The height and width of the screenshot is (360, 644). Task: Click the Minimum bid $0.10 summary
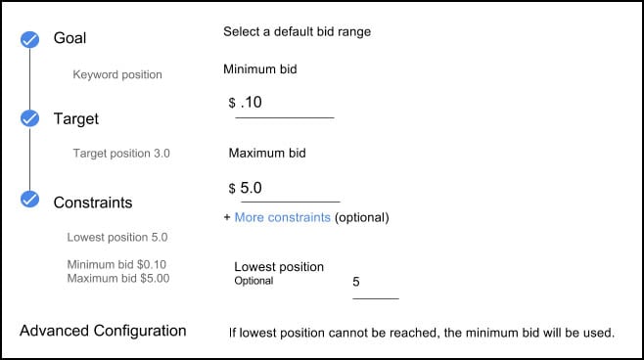(x=117, y=264)
